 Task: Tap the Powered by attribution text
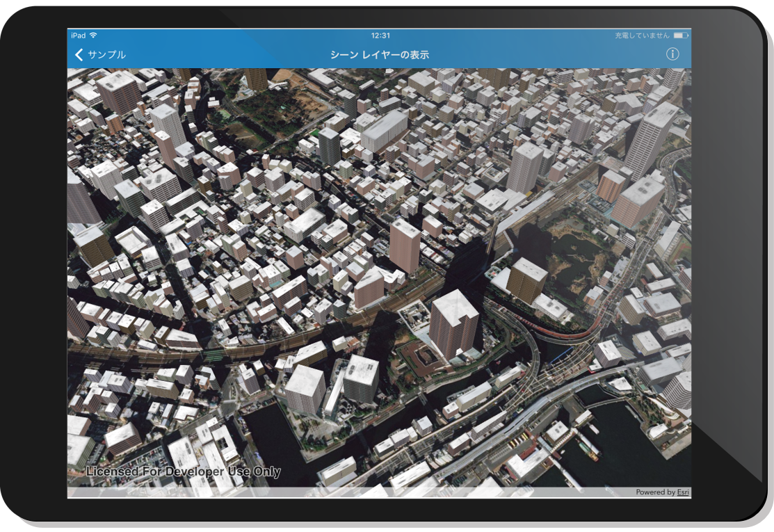(656, 492)
